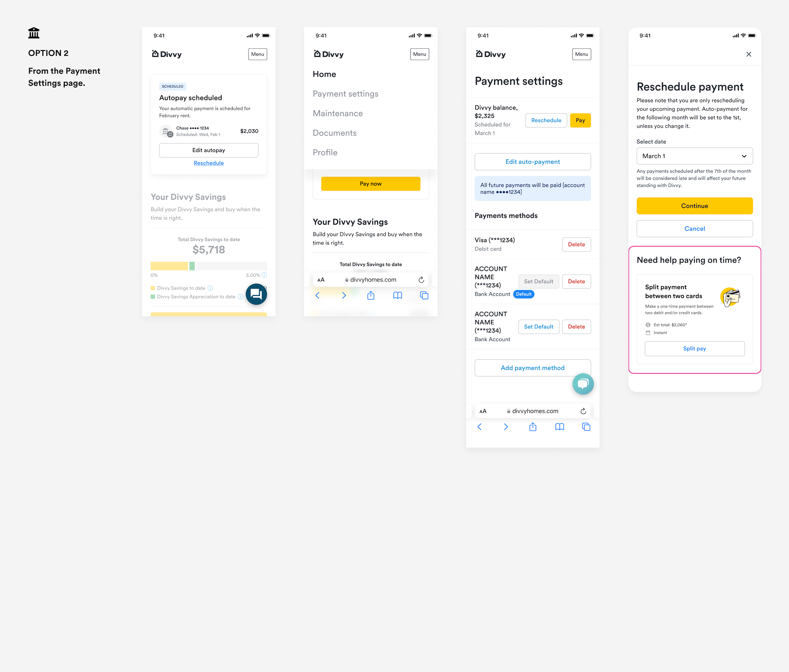Click bookmarks icon on Payment settings browser toolbar
This screenshot has height=672, width=789.
[559, 427]
